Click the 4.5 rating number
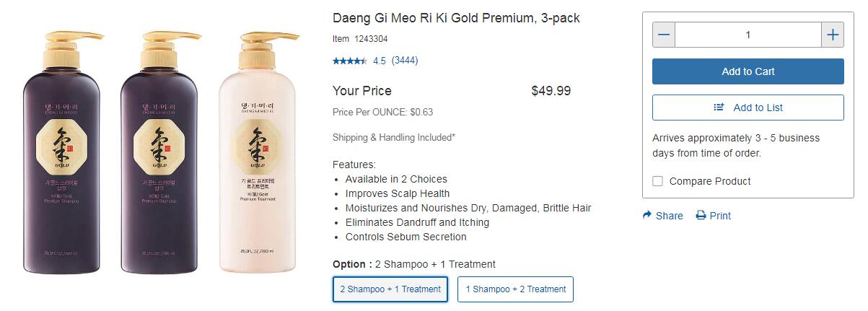 tap(379, 61)
